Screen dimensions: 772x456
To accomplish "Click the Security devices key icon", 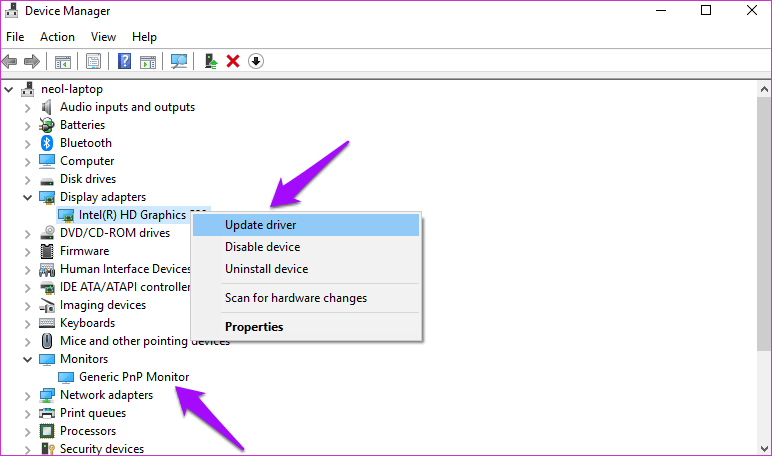I will 47,449.
